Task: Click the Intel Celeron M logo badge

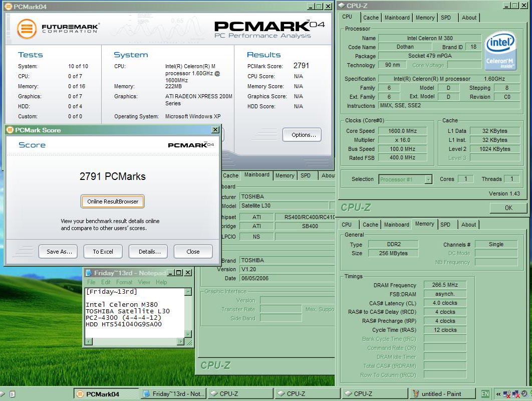Action: pos(501,51)
